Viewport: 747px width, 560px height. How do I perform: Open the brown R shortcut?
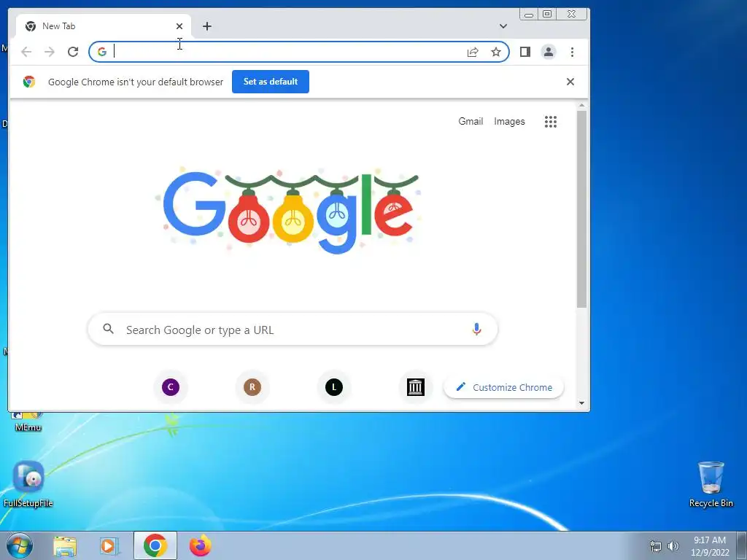pos(252,387)
